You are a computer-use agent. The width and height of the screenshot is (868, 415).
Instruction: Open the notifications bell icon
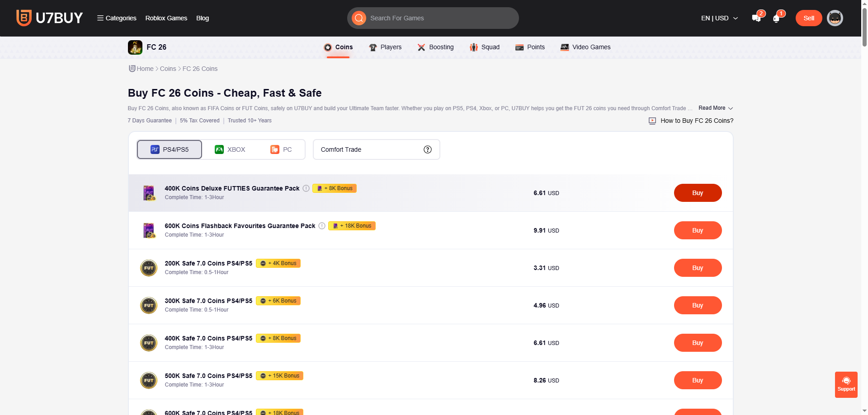pyautogui.click(x=776, y=19)
